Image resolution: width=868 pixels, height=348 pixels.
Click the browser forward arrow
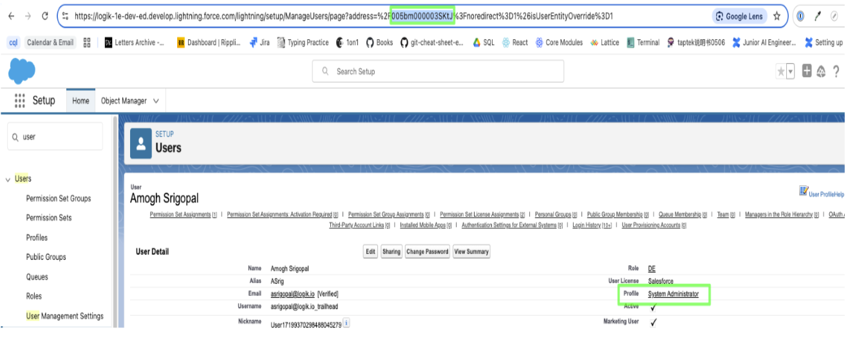coord(28,16)
